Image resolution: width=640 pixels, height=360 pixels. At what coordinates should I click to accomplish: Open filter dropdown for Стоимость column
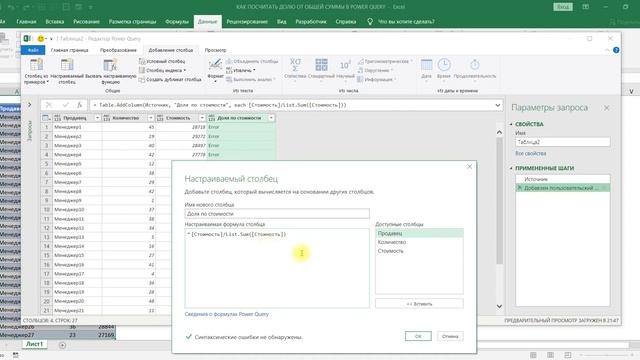[x=202, y=118]
